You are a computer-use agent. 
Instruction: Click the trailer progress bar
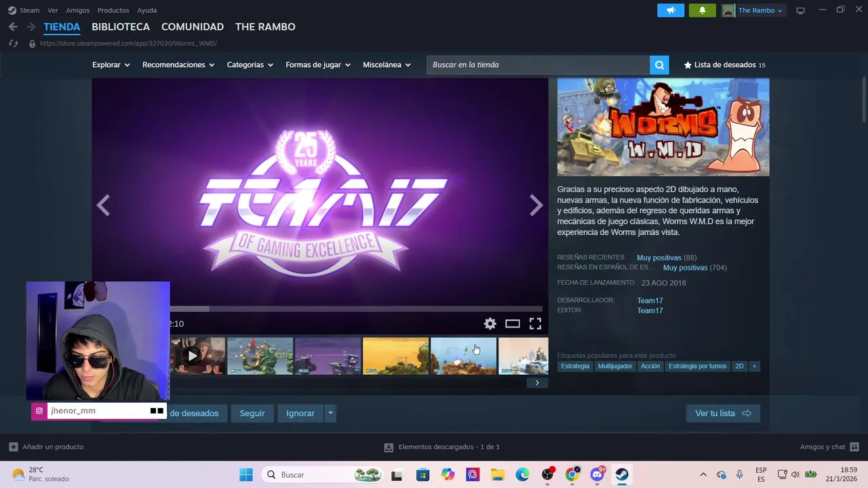(355, 309)
